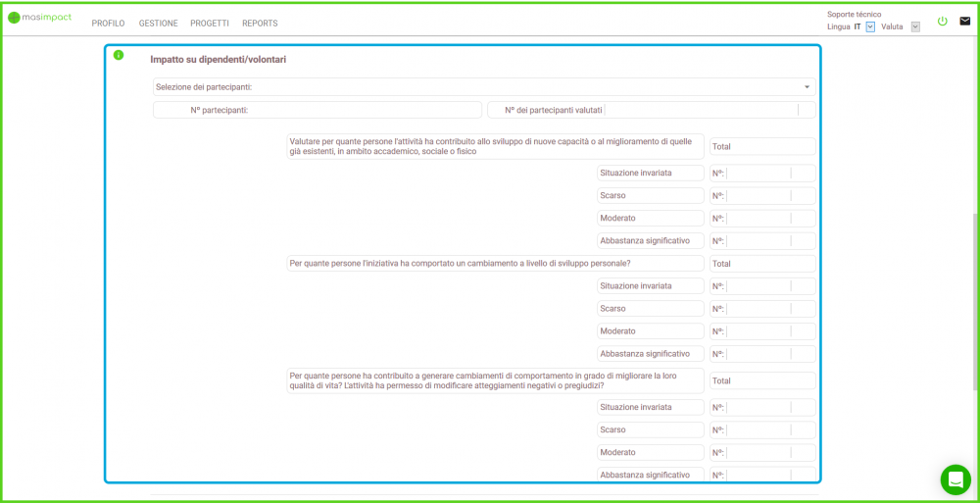
Task: Expand the Lingua language dropdown
Action: point(870,27)
